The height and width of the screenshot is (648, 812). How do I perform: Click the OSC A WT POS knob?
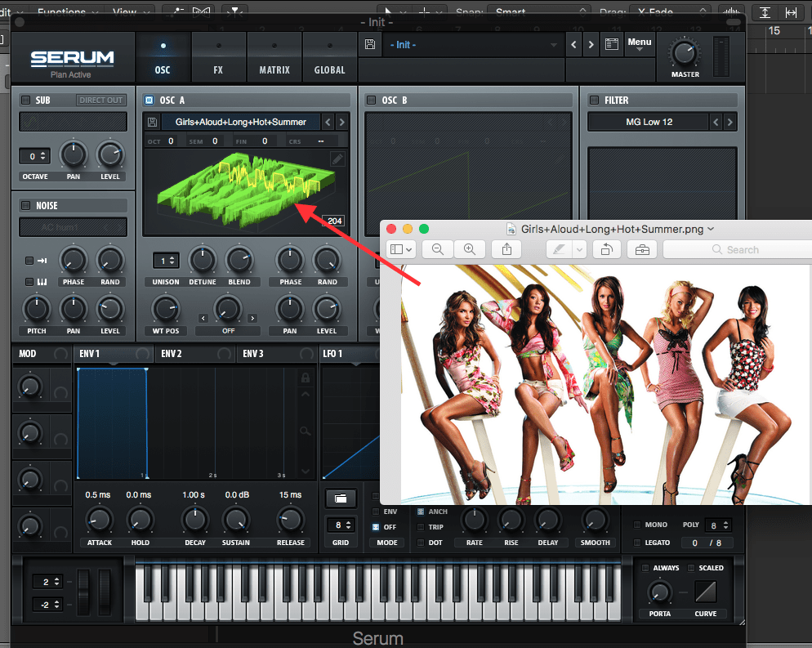pos(166,309)
